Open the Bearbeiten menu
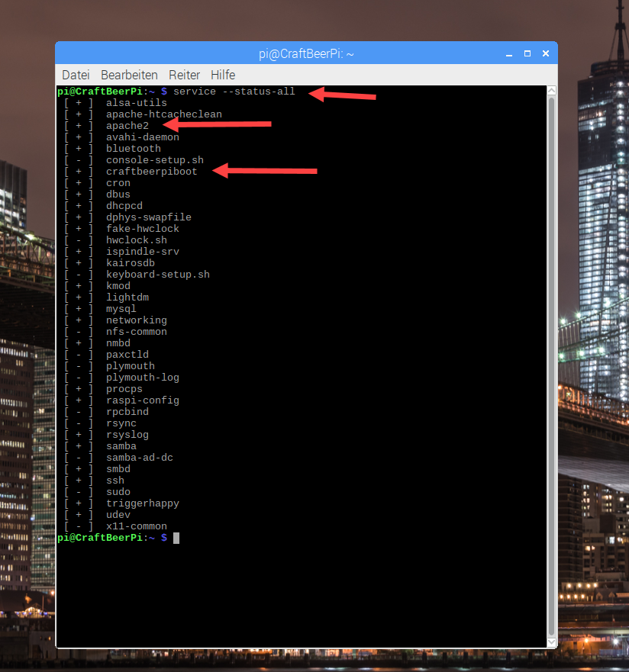This screenshot has width=629, height=672. [129, 75]
